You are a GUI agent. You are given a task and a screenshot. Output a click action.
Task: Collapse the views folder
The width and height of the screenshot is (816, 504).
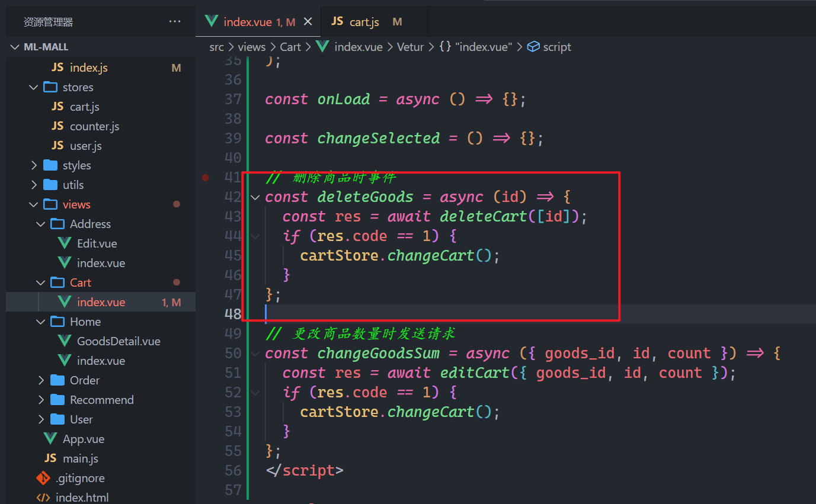pos(34,204)
